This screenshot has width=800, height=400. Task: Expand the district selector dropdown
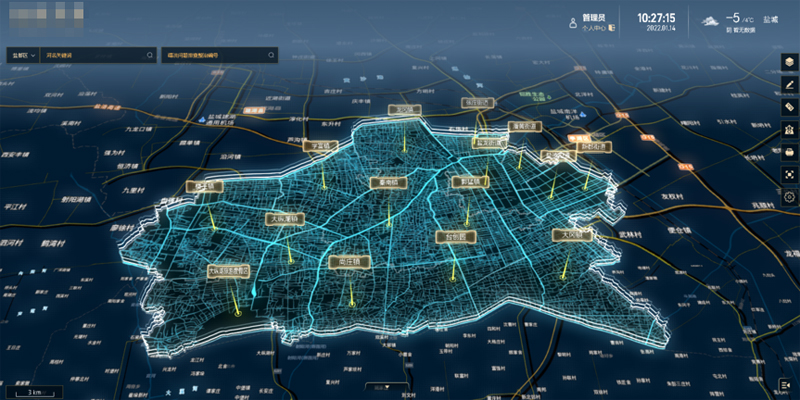[22, 56]
